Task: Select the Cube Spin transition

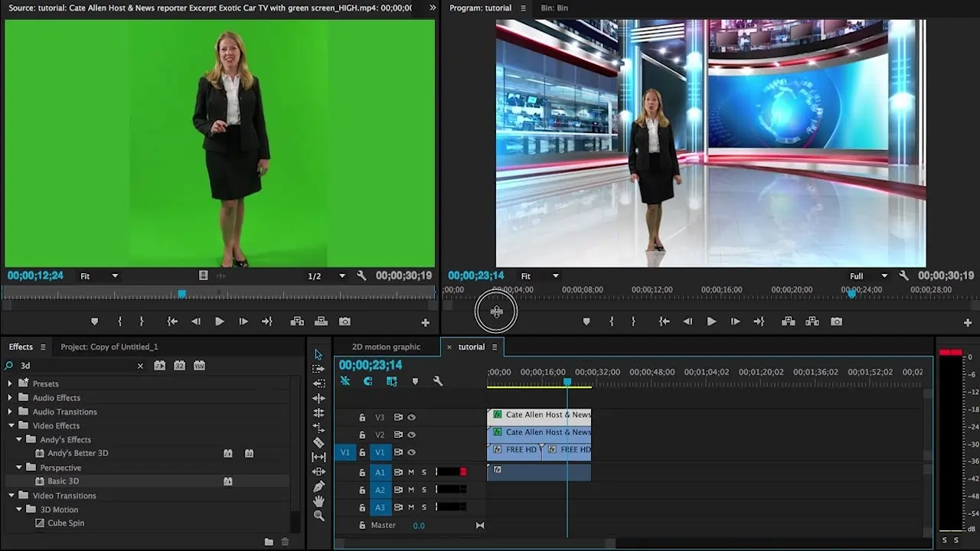Action: click(66, 523)
